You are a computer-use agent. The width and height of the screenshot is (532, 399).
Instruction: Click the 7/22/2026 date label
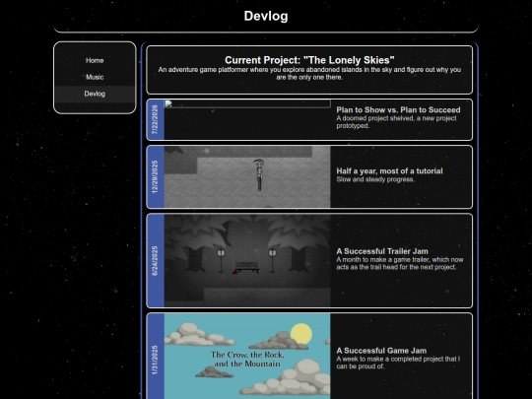[x=155, y=119]
